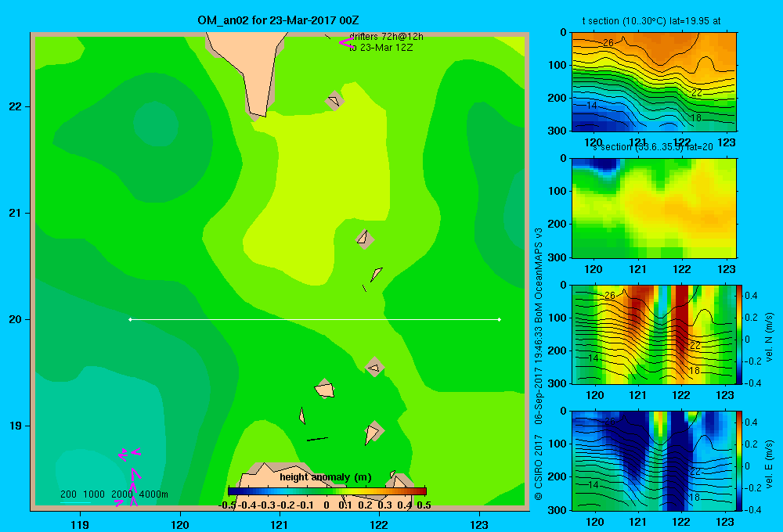Click the 's section' salinity panel title

point(653,147)
